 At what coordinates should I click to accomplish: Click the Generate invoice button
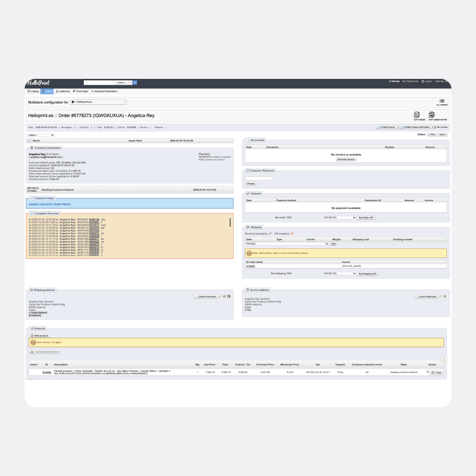(x=346, y=159)
